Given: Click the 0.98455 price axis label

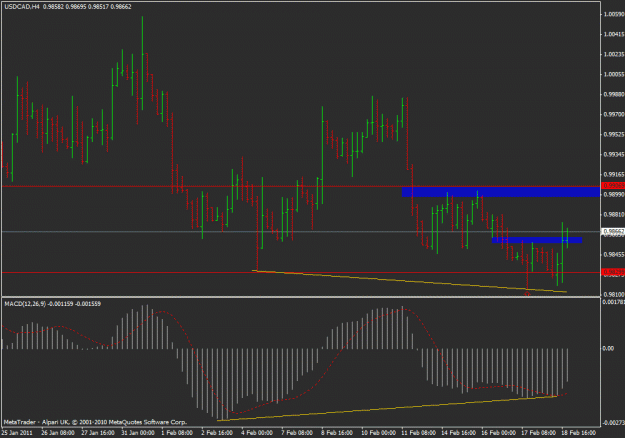Looking at the screenshot, I should coord(613,254).
